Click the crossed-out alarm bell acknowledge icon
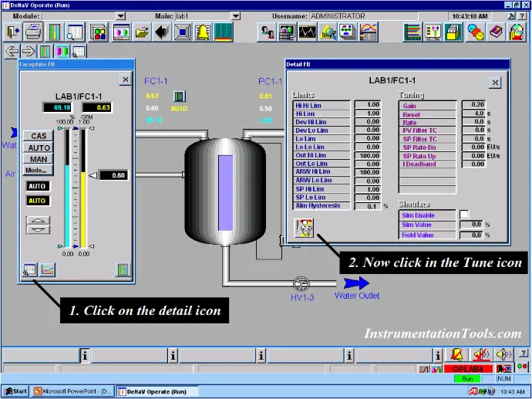532x399 pixels. click(x=456, y=355)
